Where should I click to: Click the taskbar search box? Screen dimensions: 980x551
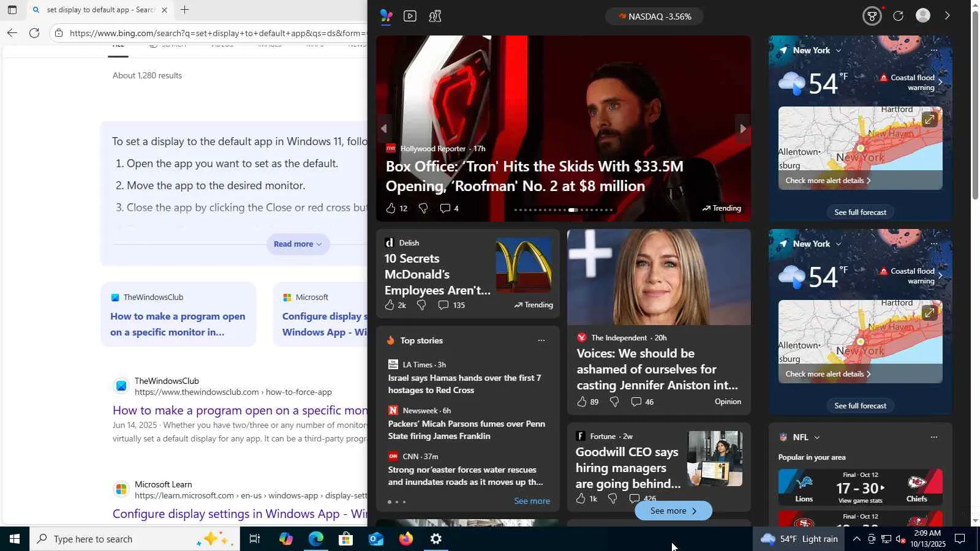(135, 539)
